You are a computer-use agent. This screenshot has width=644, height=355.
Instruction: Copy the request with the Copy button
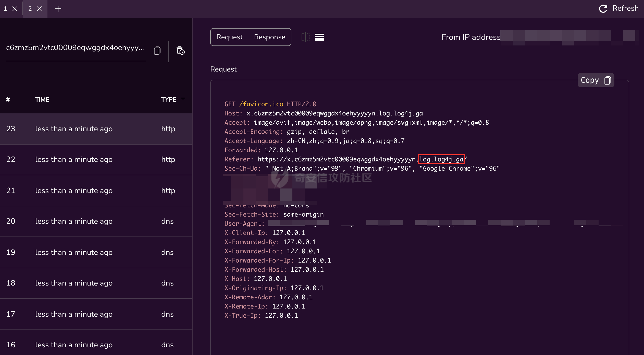click(x=596, y=80)
